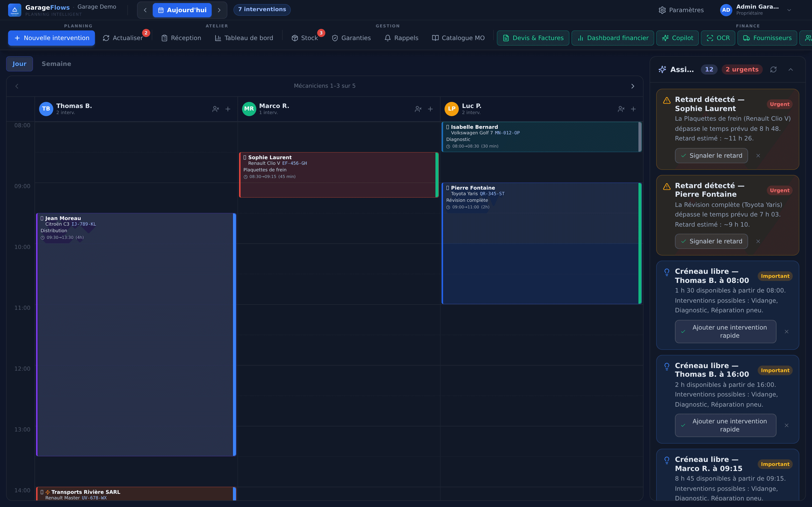Click the plus icon in Luc P. column
Viewport: 812px width, 507px height.
[x=633, y=109]
